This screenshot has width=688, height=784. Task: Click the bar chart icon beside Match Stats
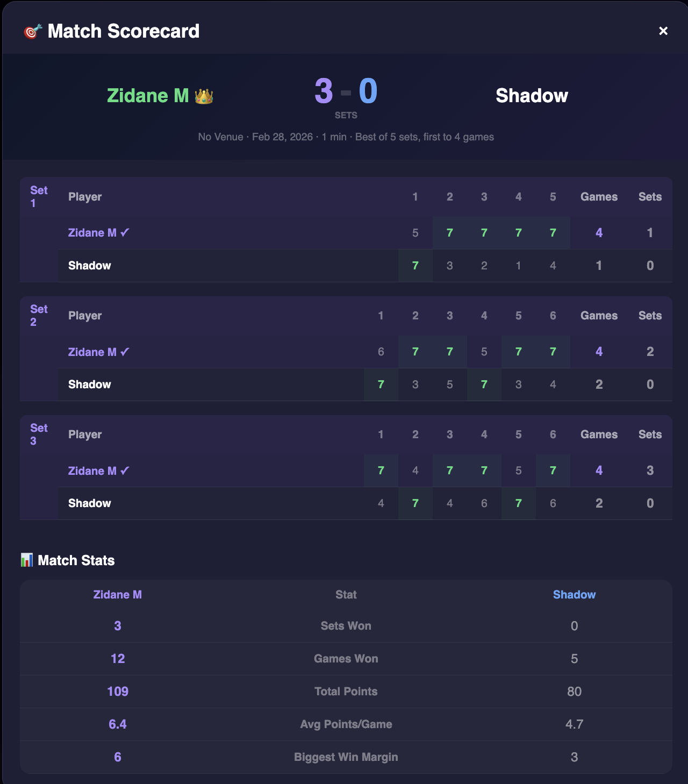tap(26, 560)
